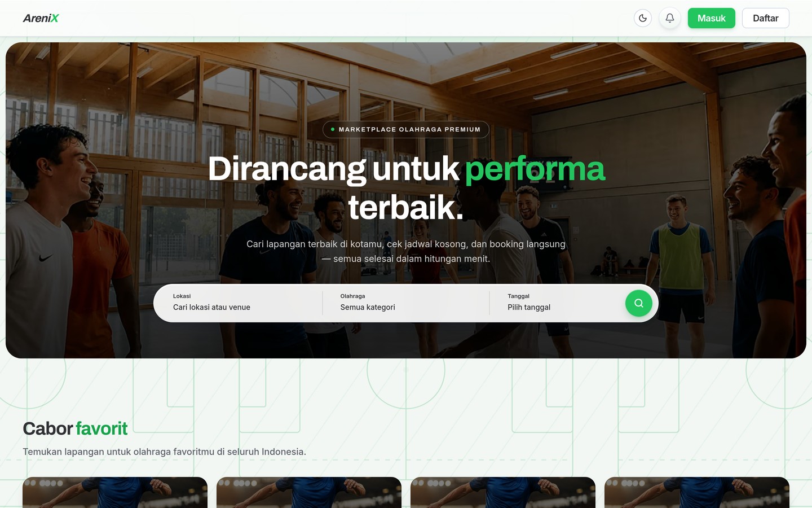Toggle dark mode with the moon icon
The height and width of the screenshot is (508, 812).
(x=643, y=18)
